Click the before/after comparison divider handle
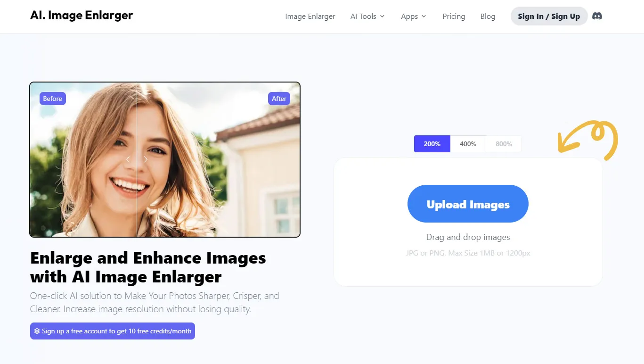This screenshot has width=644, height=364. (137, 159)
